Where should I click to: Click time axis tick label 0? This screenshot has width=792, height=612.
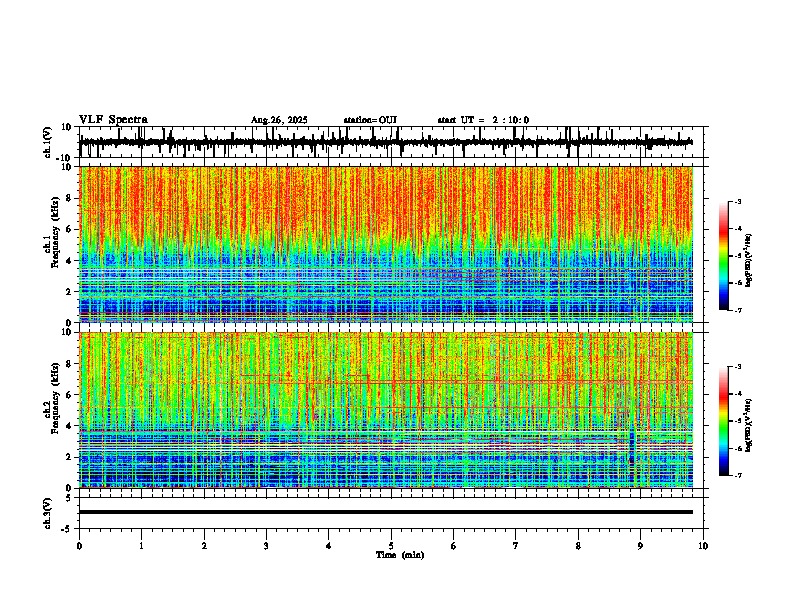pos(79,546)
